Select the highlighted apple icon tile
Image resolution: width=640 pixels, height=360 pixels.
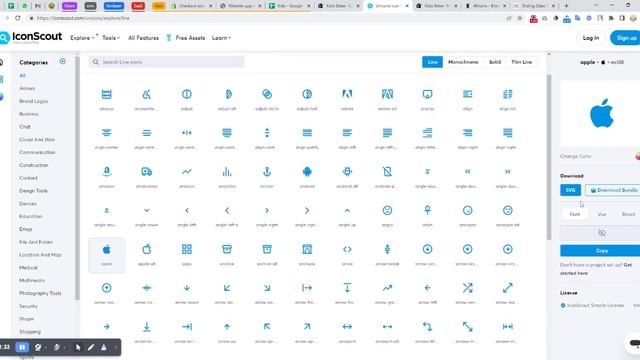point(107,255)
